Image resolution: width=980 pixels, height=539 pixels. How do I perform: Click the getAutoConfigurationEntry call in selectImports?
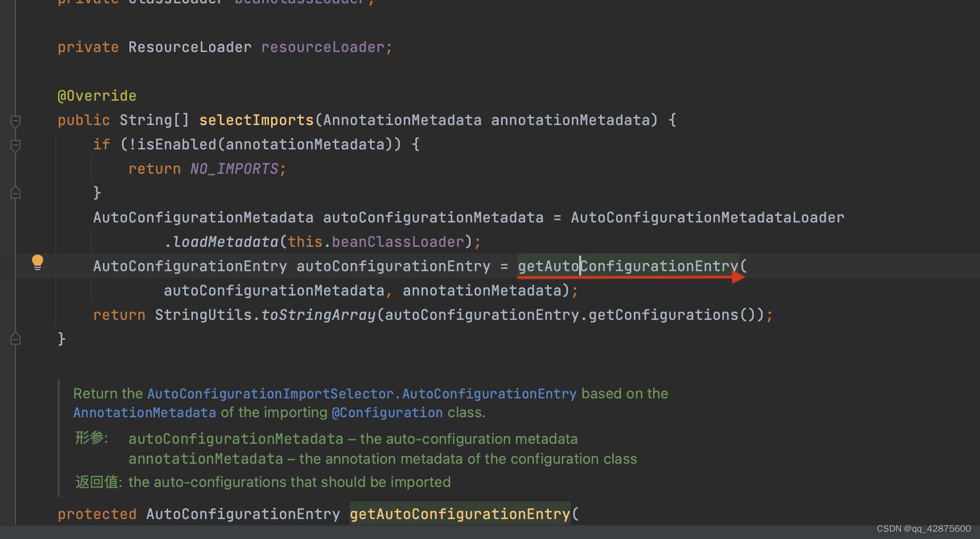click(628, 266)
